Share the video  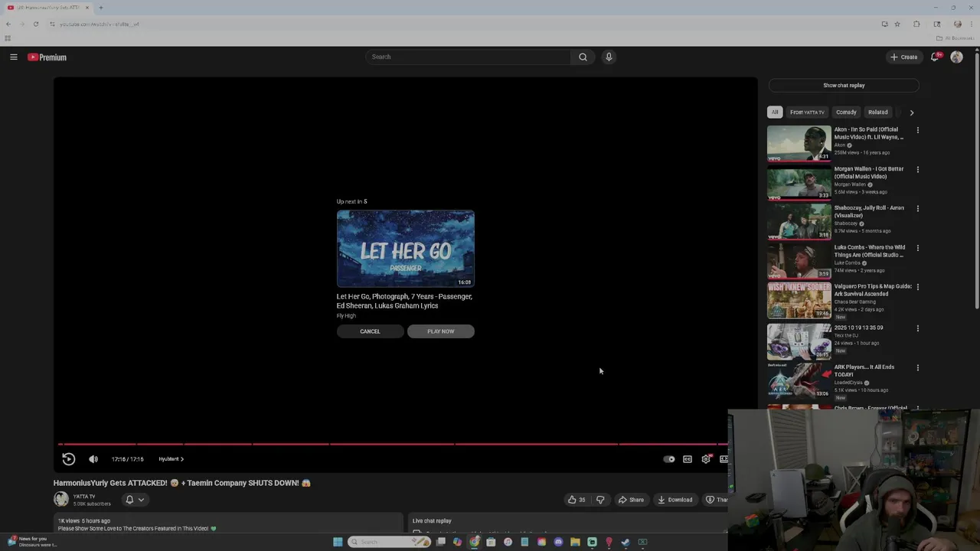[631, 500]
